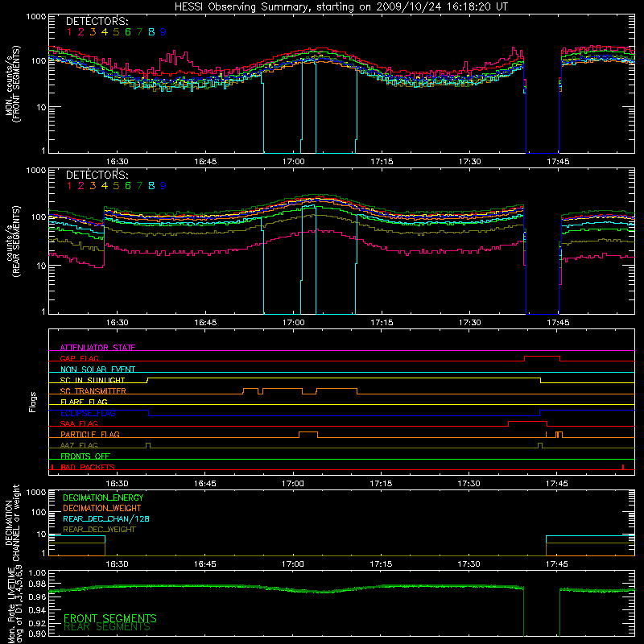The width and height of the screenshot is (644, 644).
Task: Click DETECTORS: label in front segments panel
Action: (x=97, y=22)
